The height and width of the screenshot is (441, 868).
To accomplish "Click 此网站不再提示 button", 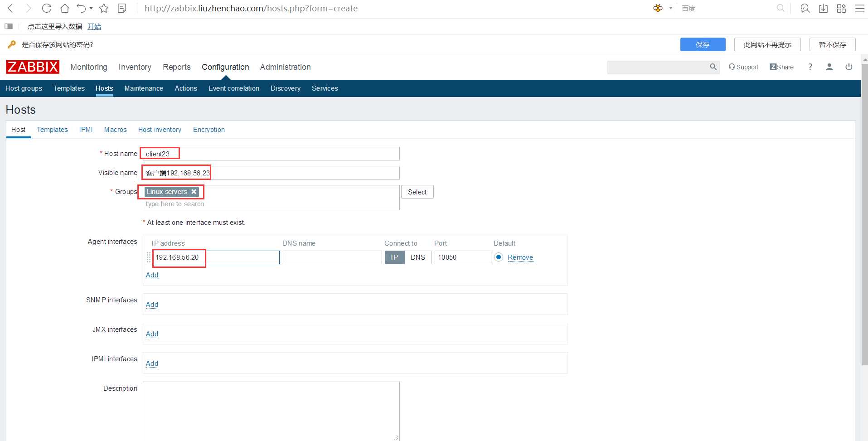I will pos(767,44).
